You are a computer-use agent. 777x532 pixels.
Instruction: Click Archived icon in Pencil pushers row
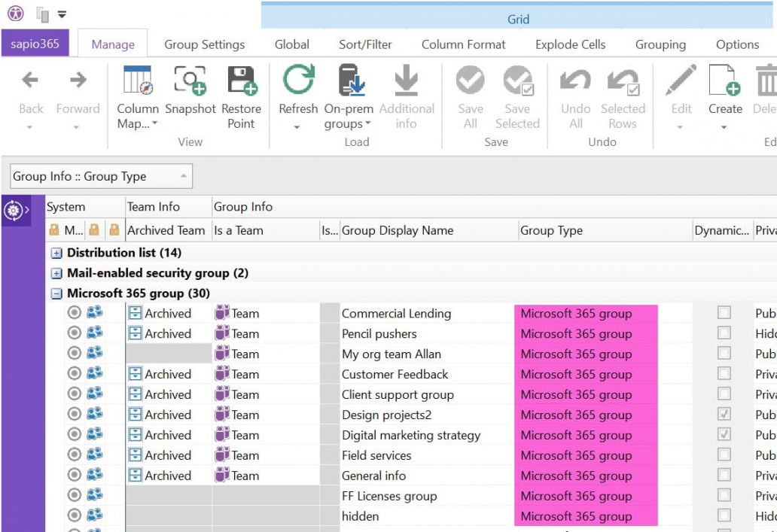(x=135, y=333)
